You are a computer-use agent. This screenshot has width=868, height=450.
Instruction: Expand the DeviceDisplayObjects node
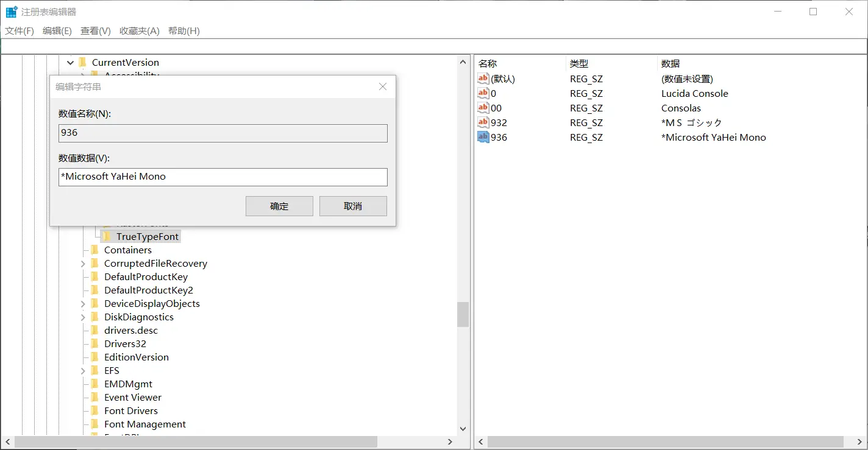tap(83, 303)
